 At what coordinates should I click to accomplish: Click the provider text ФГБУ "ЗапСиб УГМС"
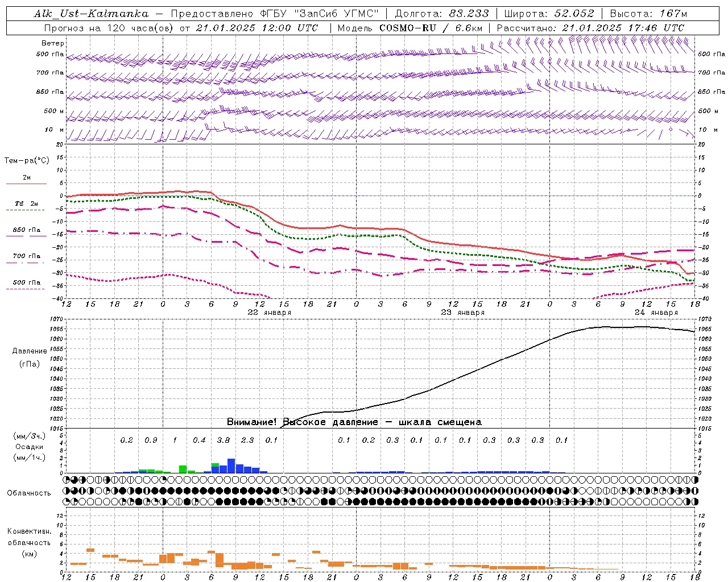[320, 14]
